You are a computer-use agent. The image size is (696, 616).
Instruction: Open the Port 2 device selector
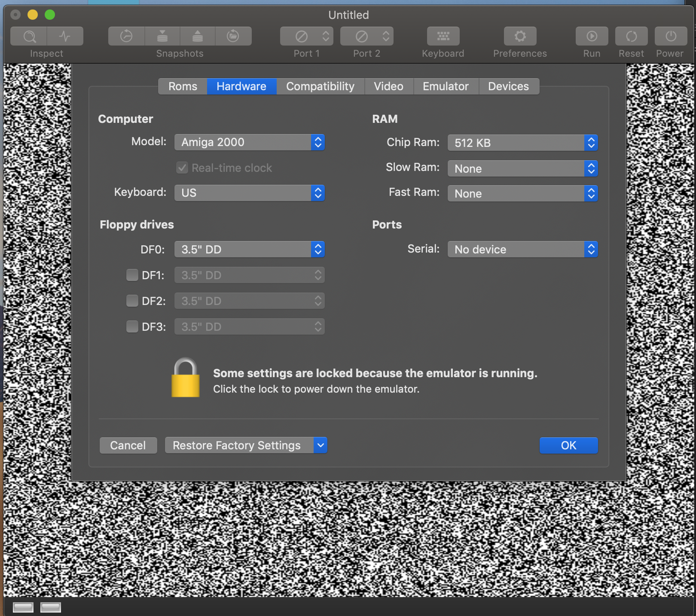[367, 37]
